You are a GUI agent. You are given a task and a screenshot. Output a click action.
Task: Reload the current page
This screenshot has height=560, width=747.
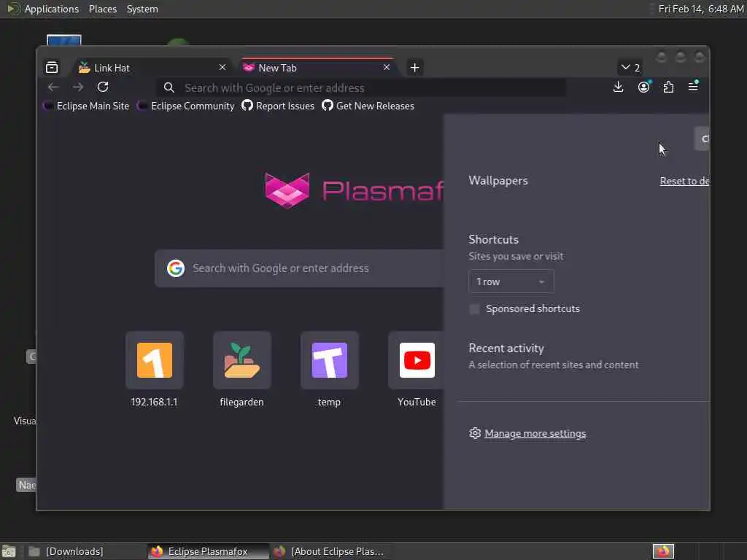103,87
